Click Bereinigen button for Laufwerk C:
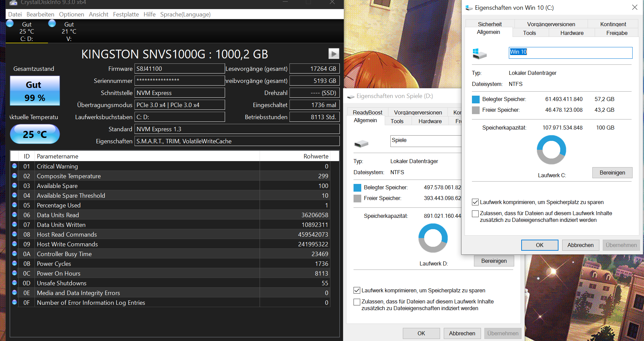Screen dimensions: 644x341 coord(612,173)
